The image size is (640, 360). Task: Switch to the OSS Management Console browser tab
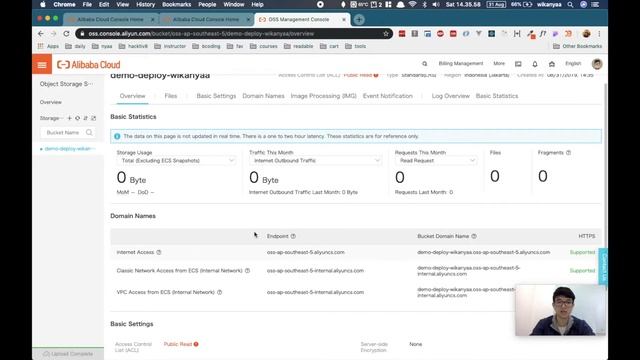point(302,19)
